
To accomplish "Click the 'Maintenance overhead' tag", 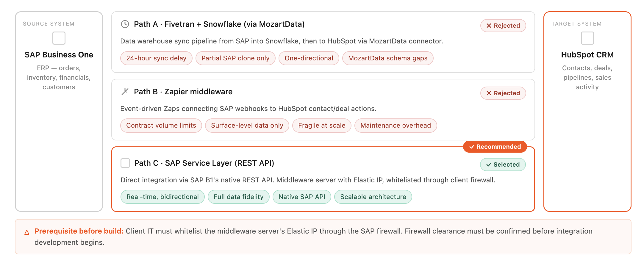I will (x=396, y=126).
